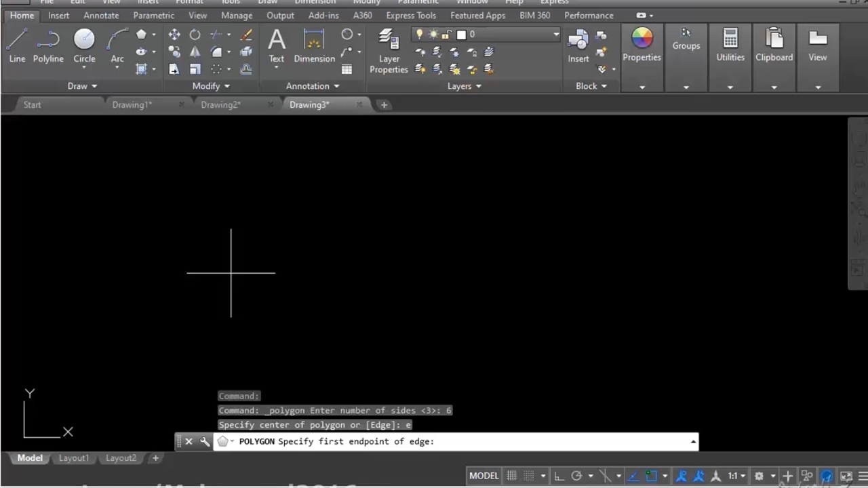The height and width of the screenshot is (488, 868).
Task: Expand the Modify panel options
Action: pyautogui.click(x=211, y=86)
